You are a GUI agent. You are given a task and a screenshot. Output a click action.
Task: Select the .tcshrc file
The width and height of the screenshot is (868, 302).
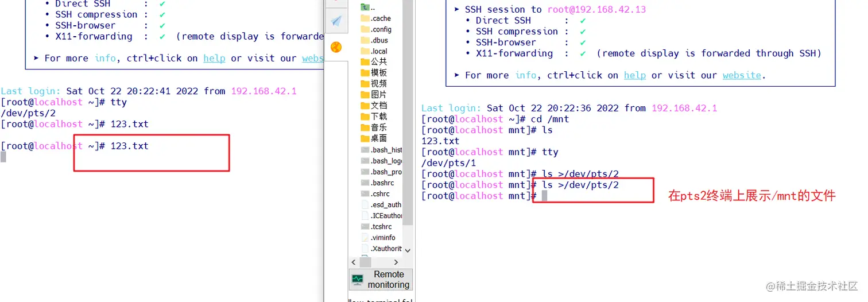[377, 226]
